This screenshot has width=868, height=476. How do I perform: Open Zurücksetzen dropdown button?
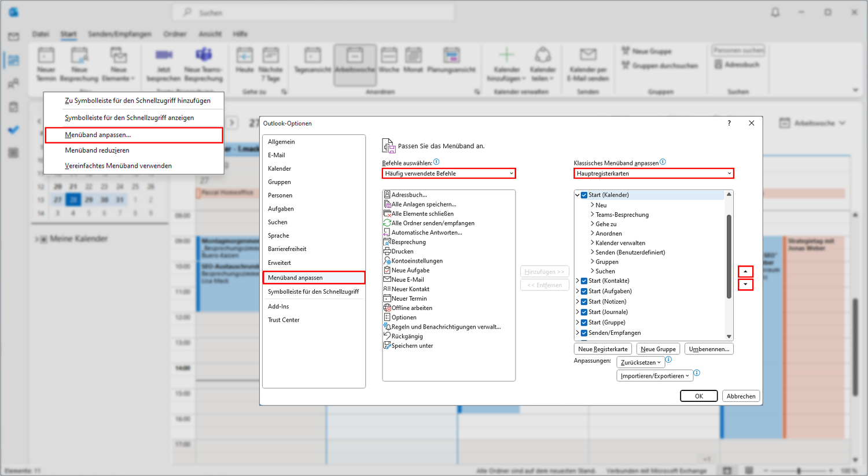(x=640, y=363)
